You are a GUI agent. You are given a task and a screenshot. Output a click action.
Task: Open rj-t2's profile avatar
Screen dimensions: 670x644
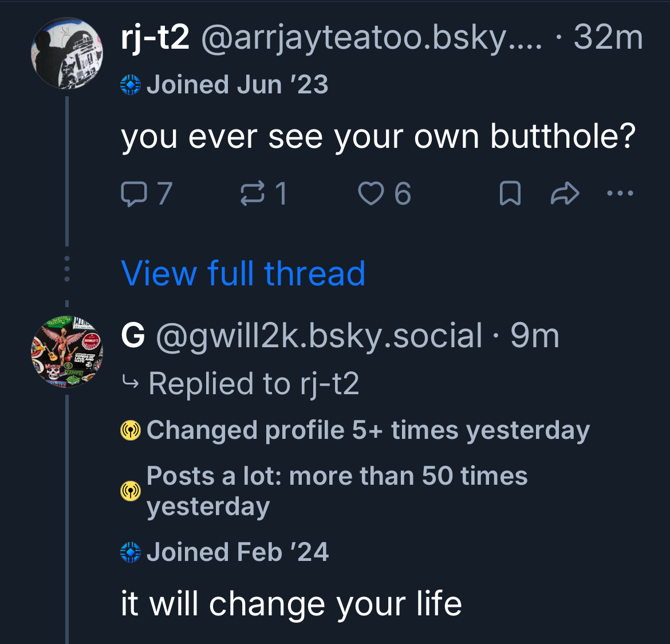tap(67, 53)
